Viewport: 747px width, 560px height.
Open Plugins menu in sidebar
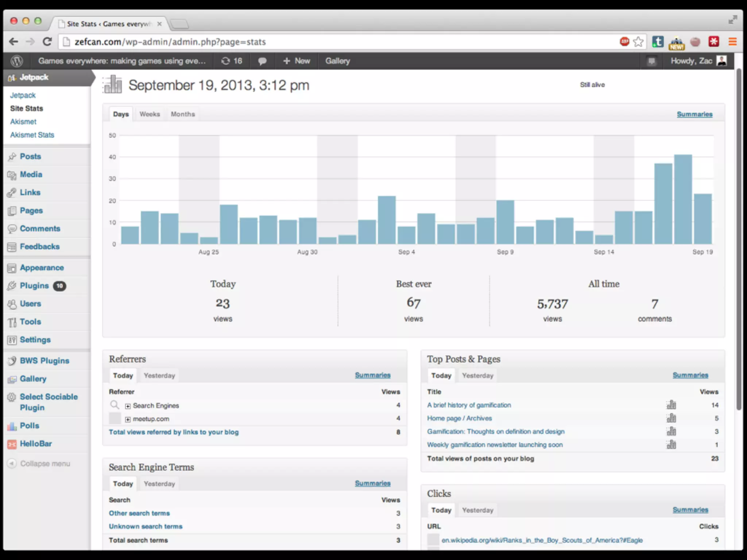(x=34, y=286)
